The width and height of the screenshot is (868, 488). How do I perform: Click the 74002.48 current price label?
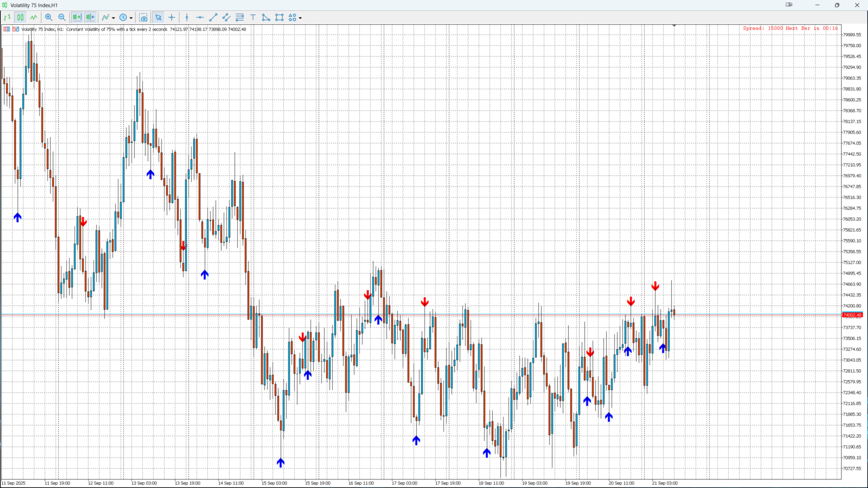(852, 315)
